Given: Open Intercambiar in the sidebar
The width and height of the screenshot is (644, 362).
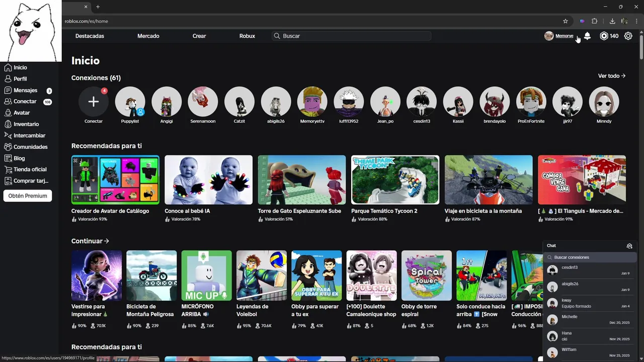Looking at the screenshot, I should (29, 136).
